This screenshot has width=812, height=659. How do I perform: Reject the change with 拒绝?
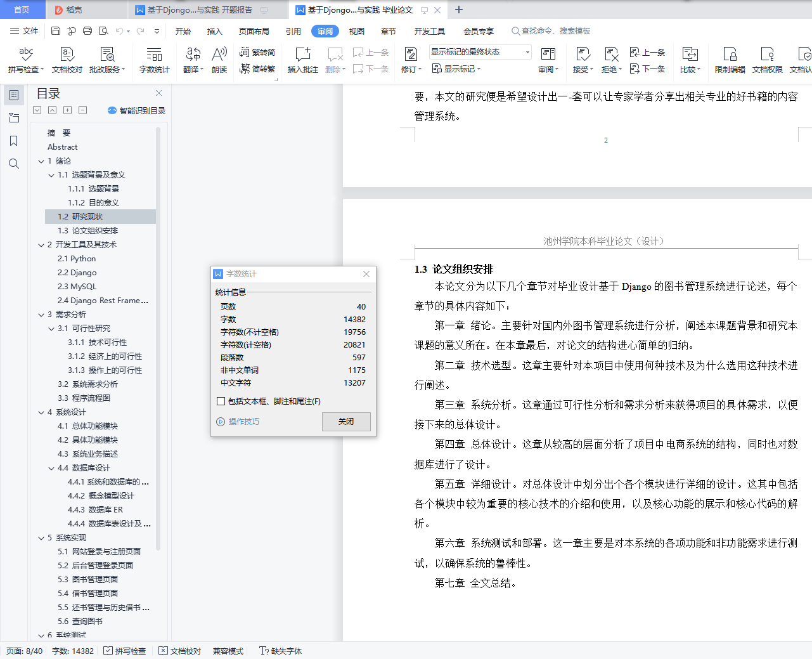(612, 60)
